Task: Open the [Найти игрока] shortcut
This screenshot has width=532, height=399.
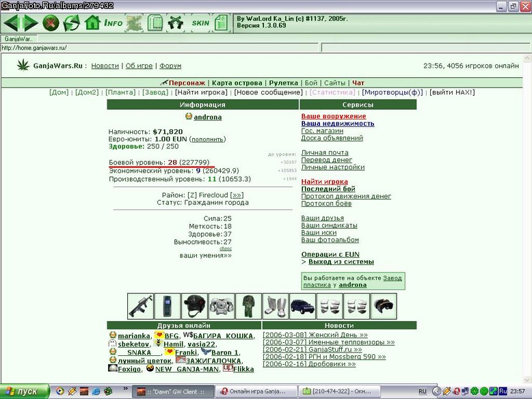Action: pos(201,92)
